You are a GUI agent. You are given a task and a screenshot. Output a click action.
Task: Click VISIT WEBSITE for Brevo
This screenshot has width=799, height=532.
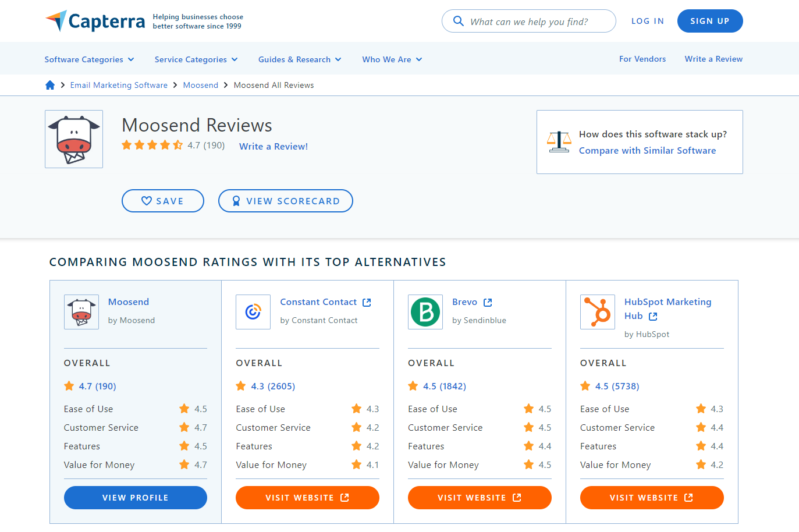click(x=480, y=498)
